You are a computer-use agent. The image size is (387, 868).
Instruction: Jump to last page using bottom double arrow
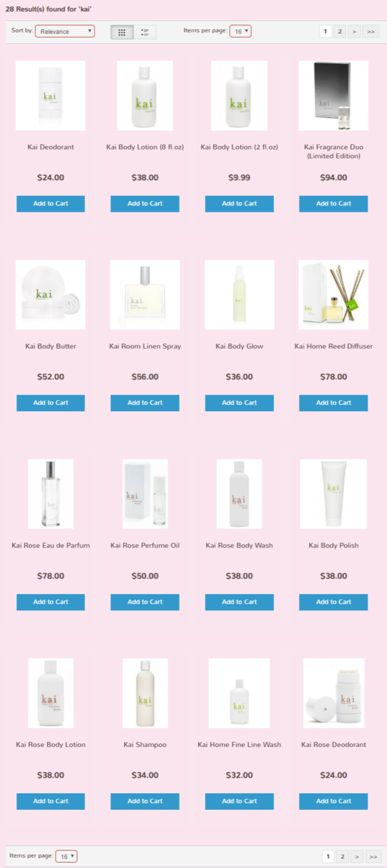pos(372,856)
